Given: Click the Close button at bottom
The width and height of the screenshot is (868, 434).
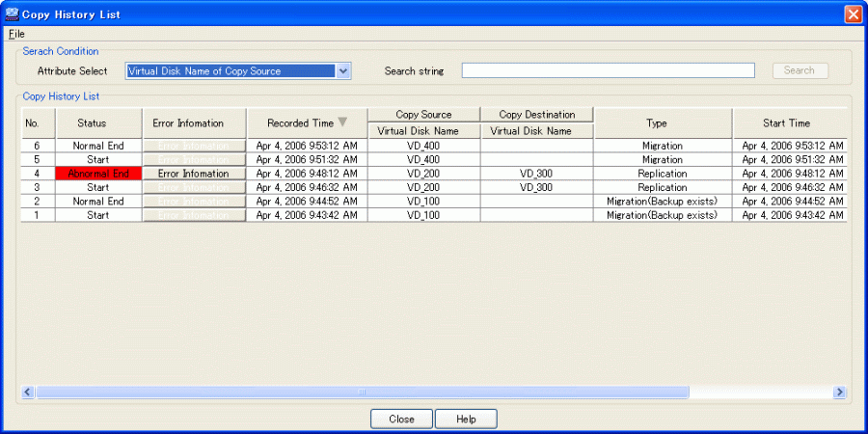Looking at the screenshot, I should [401, 419].
